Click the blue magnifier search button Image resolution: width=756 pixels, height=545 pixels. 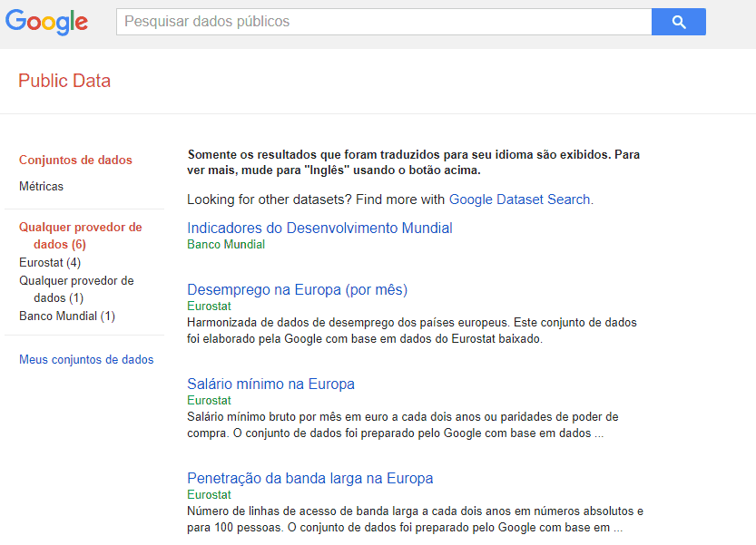[x=678, y=22]
